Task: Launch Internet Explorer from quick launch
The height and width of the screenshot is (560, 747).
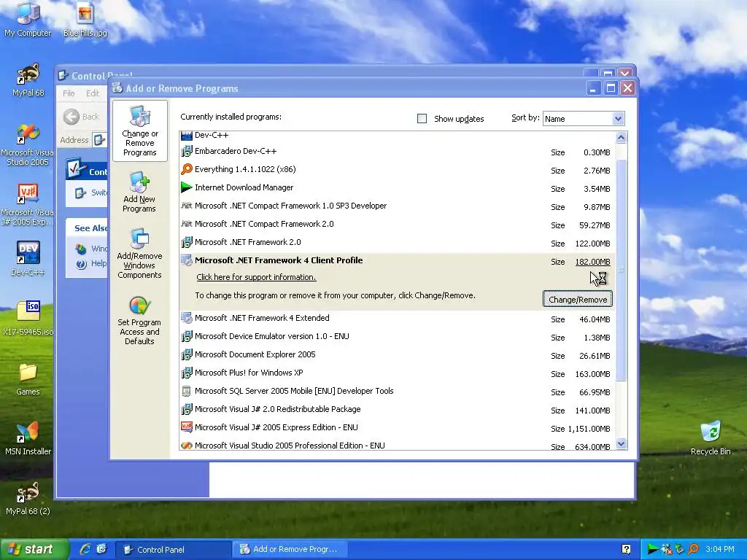Action: tap(85, 549)
